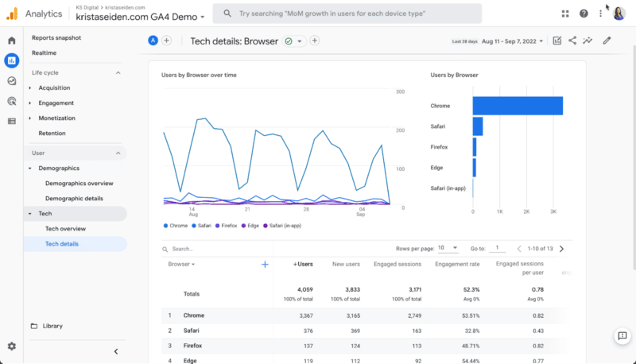Select Tech overview in sidebar
The height and width of the screenshot is (364, 636).
point(65,229)
